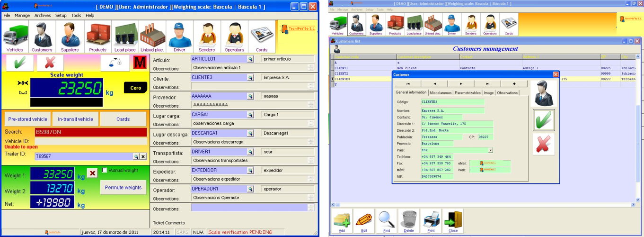The width and height of the screenshot is (644, 237).
Task: Open Unload plac. in left window toolbar
Action: pyautogui.click(x=152, y=37)
